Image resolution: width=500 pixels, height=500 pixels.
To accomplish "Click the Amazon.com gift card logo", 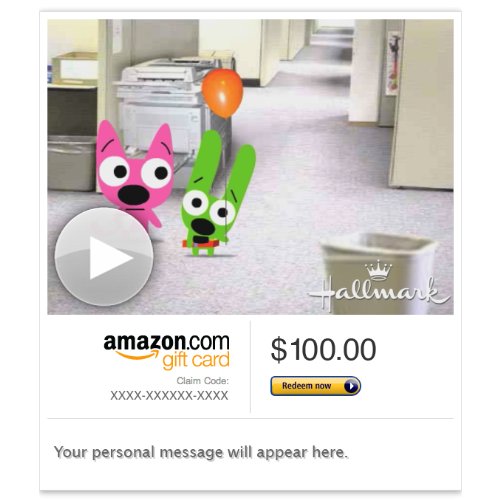I will [x=166, y=351].
